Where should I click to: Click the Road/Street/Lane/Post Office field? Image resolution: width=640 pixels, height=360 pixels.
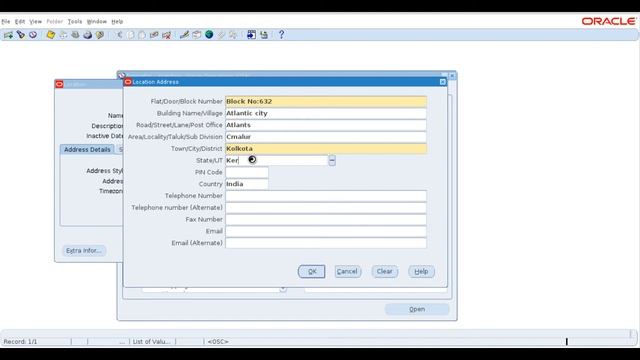tap(326, 125)
